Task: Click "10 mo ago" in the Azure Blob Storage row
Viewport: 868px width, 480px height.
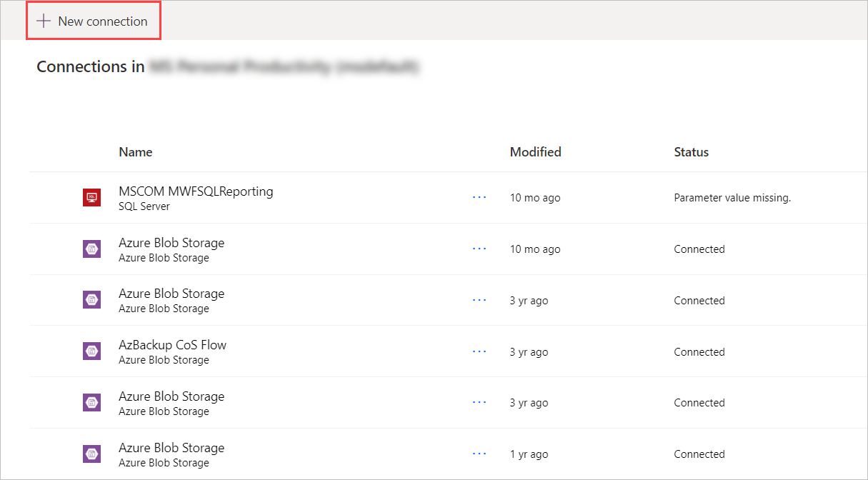Action: (535, 249)
